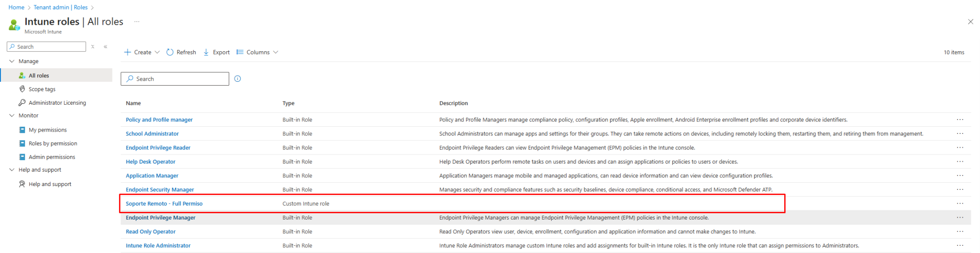The image size is (980, 253).
Task: Open more options for Intune Role Administrator row
Action: point(960,245)
